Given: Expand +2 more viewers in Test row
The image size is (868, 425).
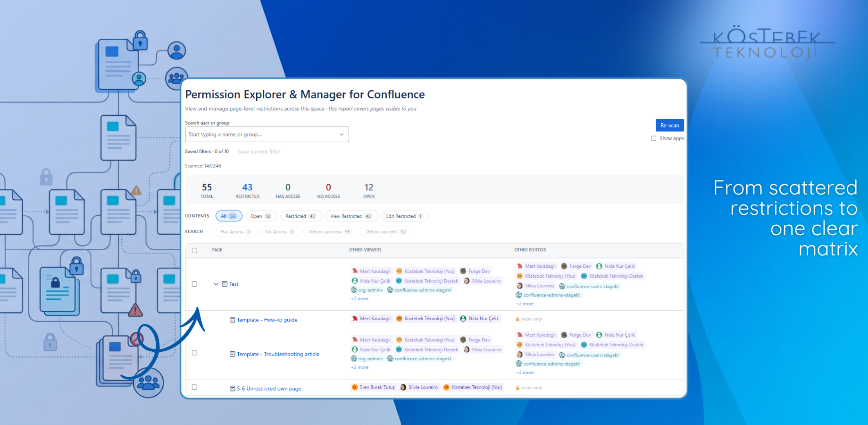Looking at the screenshot, I should [359, 299].
